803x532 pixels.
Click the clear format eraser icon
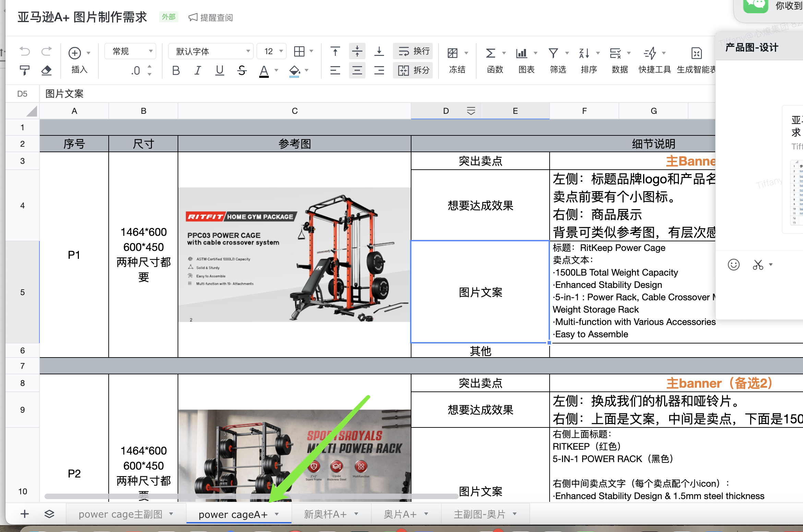click(46, 70)
